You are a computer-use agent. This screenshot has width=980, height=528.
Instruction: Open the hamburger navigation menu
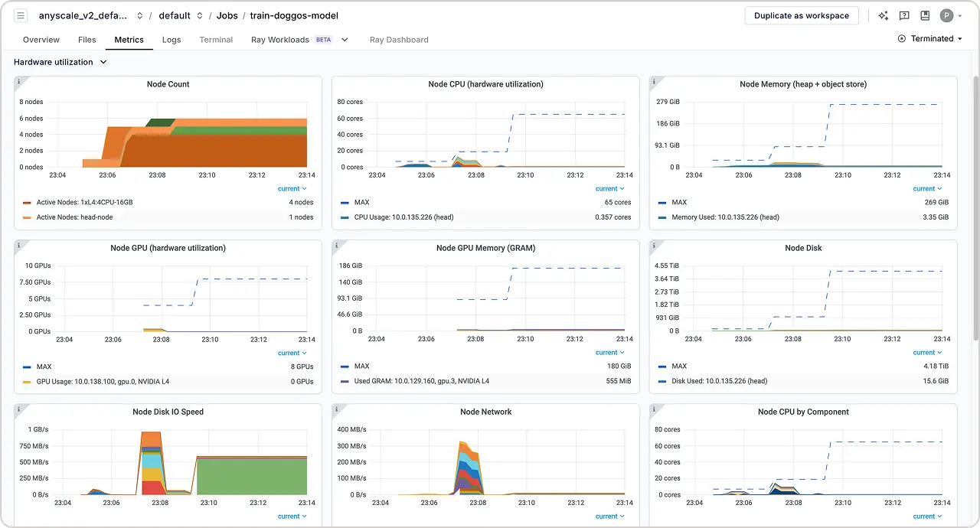click(20, 15)
